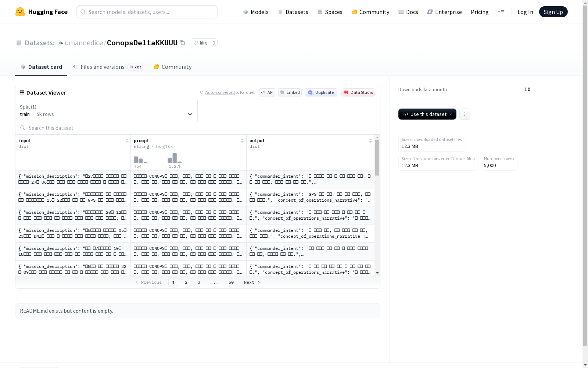Open the Enterprise page
Image resolution: width=588 pixels, height=368 pixels.
[x=444, y=12]
